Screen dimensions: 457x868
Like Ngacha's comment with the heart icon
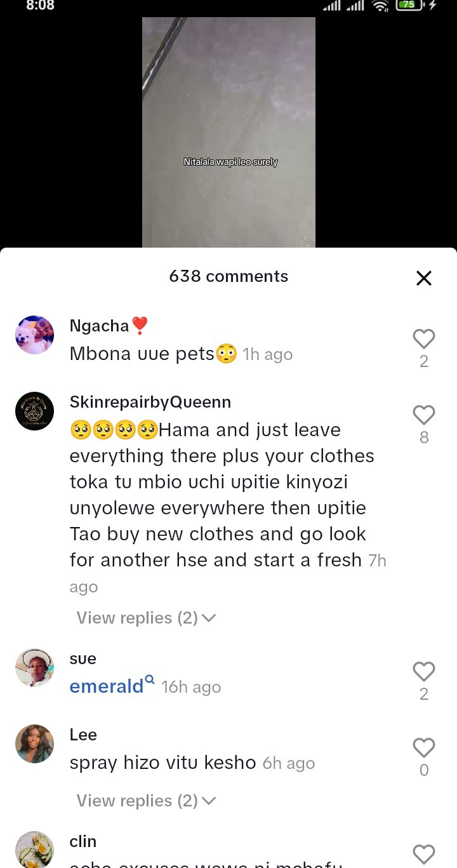[x=424, y=339]
